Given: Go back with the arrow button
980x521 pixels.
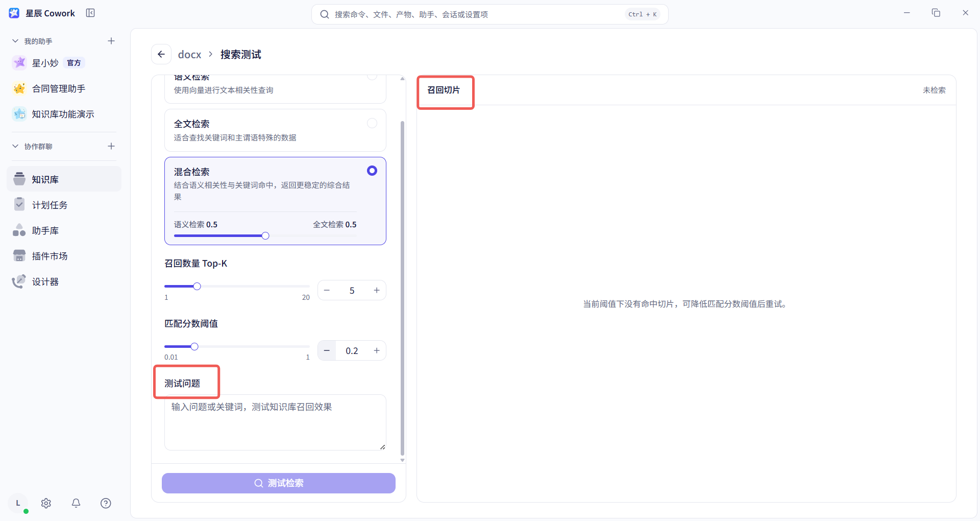Looking at the screenshot, I should pyautogui.click(x=161, y=54).
